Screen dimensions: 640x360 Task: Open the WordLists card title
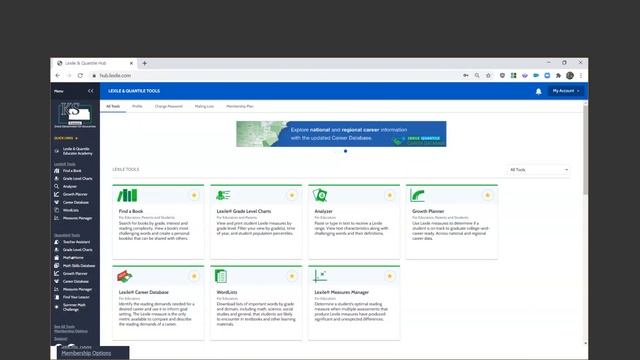tap(227, 292)
